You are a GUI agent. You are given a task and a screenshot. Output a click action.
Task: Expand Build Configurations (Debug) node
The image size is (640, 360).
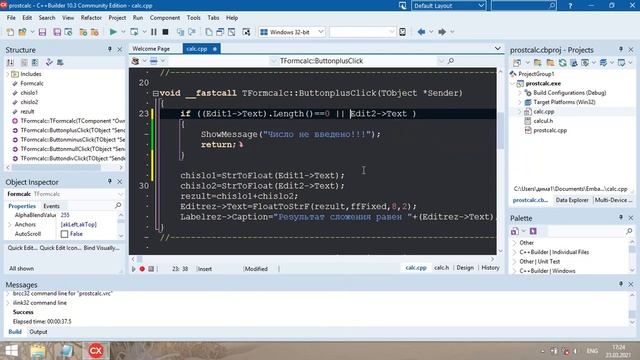click(520, 93)
